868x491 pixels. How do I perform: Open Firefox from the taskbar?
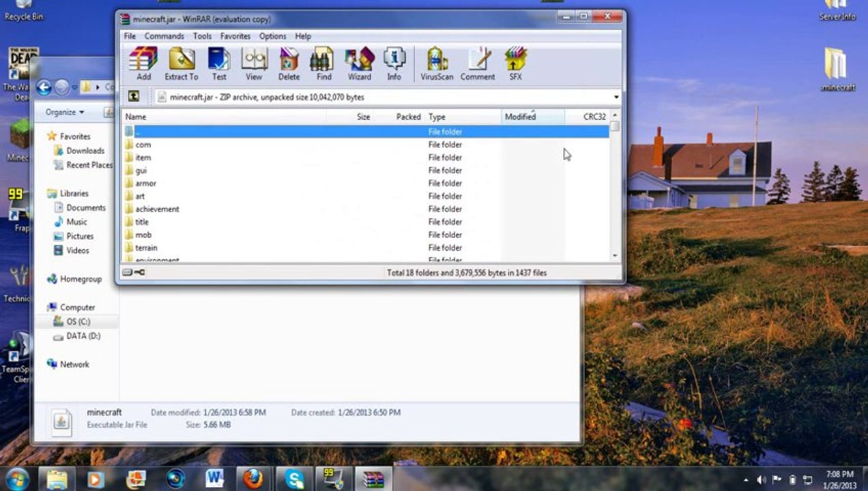tap(252, 479)
